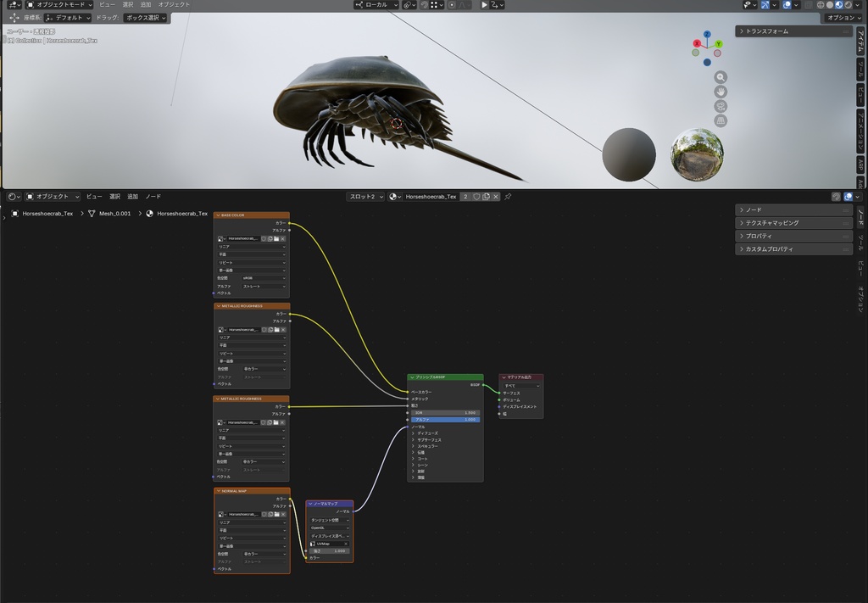Image resolution: width=868 pixels, height=603 pixels.
Task: Open the viewport ビュー menu
Action: (108, 4)
